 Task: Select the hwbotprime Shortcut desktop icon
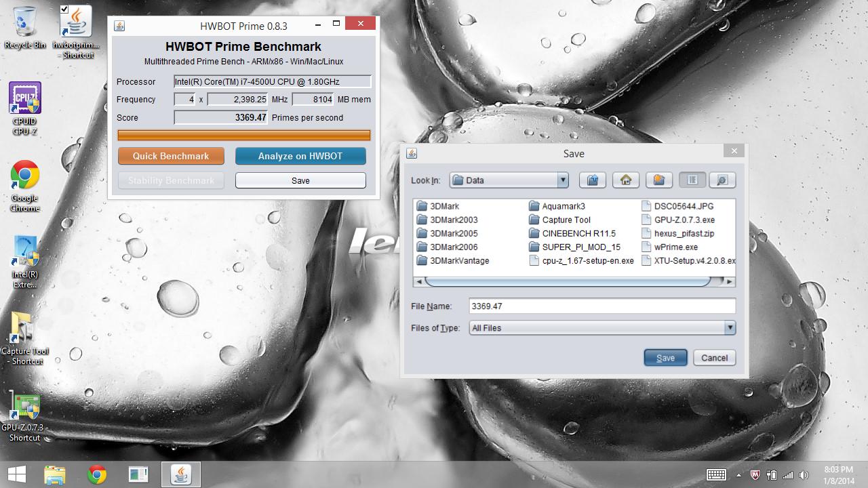pyautogui.click(x=76, y=32)
